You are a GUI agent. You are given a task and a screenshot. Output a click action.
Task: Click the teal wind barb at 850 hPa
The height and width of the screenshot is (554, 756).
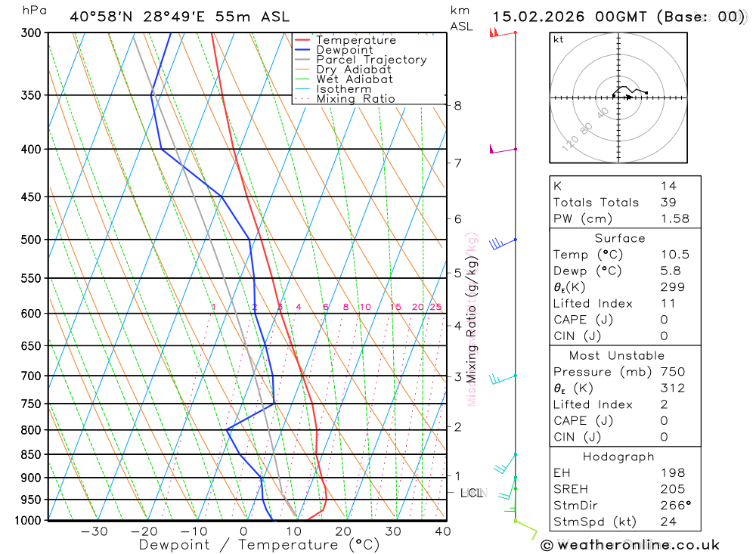(x=505, y=463)
